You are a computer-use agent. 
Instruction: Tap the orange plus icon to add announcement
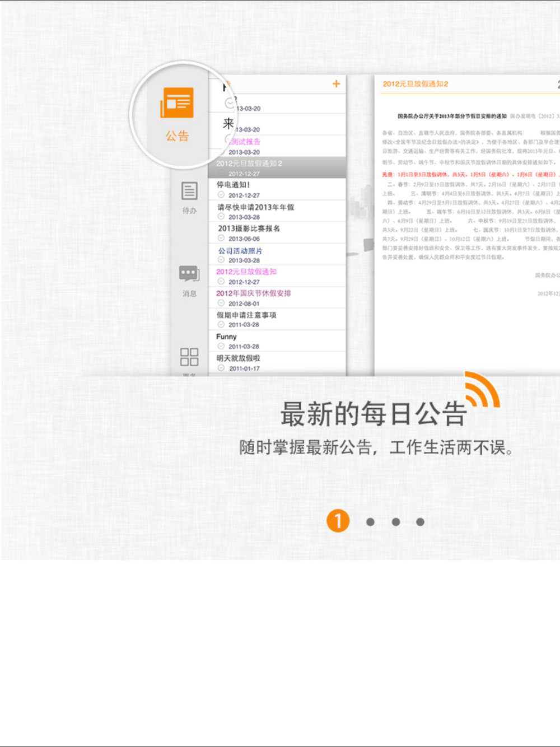[x=336, y=83]
